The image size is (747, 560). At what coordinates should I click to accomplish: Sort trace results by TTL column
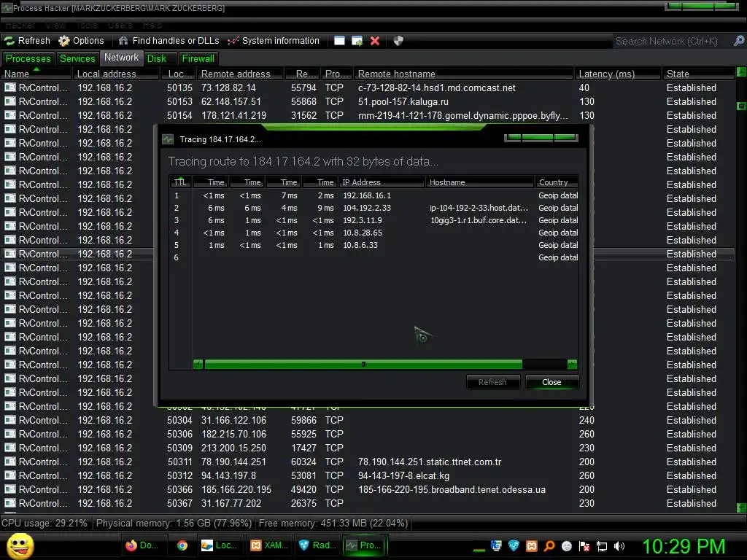coord(181,182)
